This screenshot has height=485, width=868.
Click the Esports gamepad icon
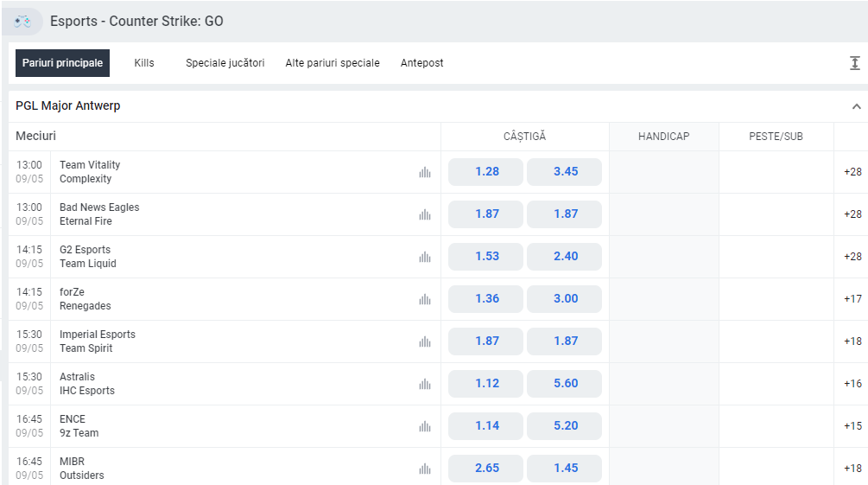pos(22,22)
